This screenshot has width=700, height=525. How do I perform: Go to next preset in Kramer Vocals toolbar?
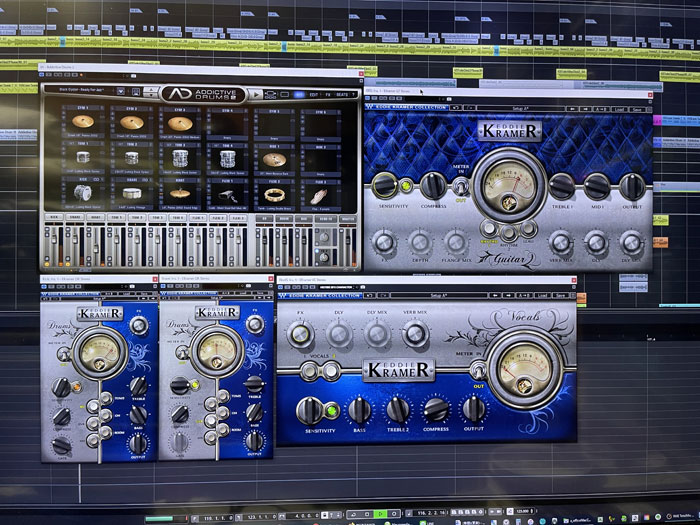[x=508, y=296]
